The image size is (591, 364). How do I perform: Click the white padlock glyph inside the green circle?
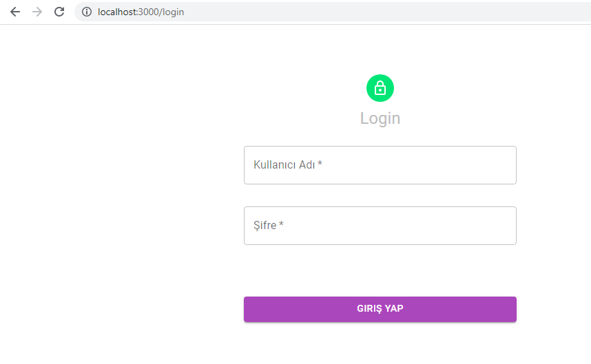coord(380,88)
